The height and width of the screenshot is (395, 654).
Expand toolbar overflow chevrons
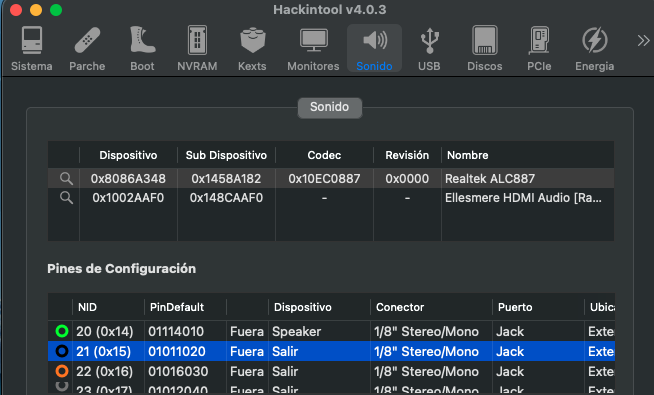(x=643, y=40)
